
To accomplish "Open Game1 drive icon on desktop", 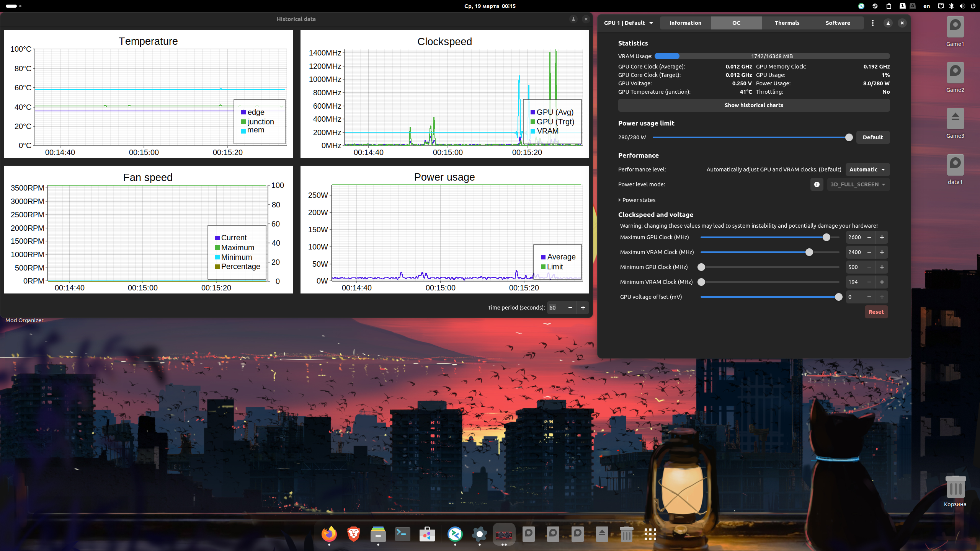I will [x=955, y=28].
